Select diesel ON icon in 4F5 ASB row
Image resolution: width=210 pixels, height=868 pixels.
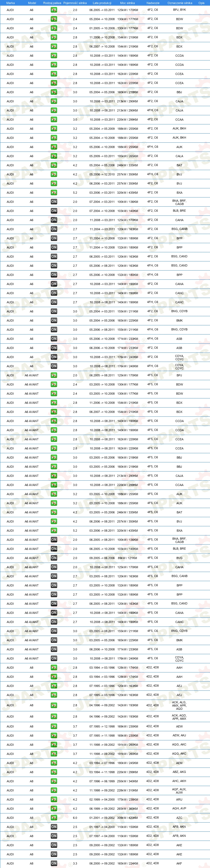(x=54, y=649)
